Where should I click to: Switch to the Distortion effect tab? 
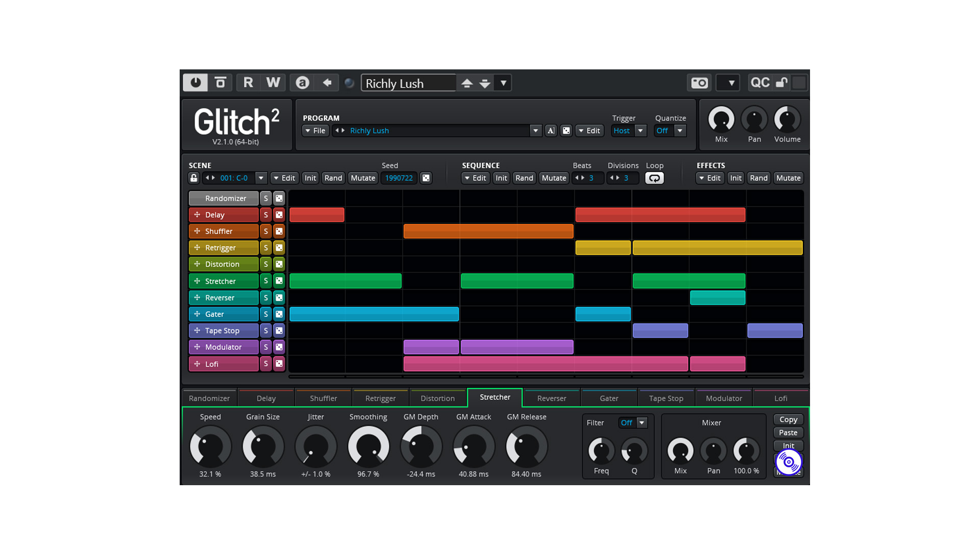coord(437,398)
